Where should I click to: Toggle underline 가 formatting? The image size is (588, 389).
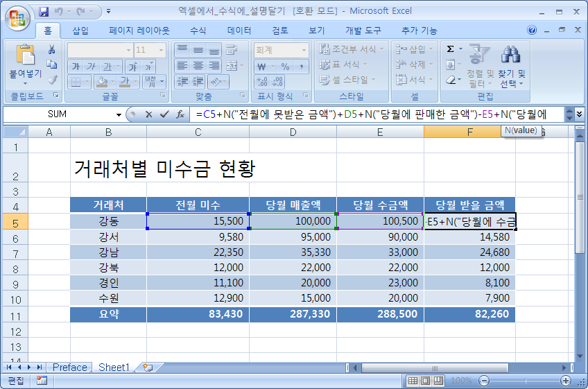(107, 67)
